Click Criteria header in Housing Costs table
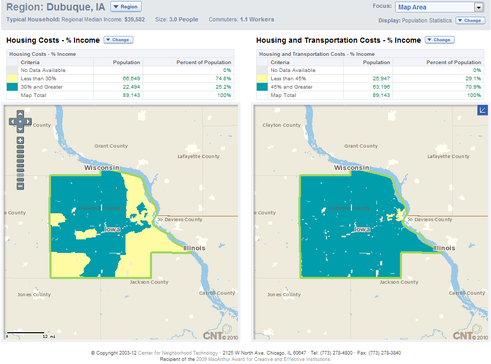This screenshot has height=364, width=491. pos(30,62)
